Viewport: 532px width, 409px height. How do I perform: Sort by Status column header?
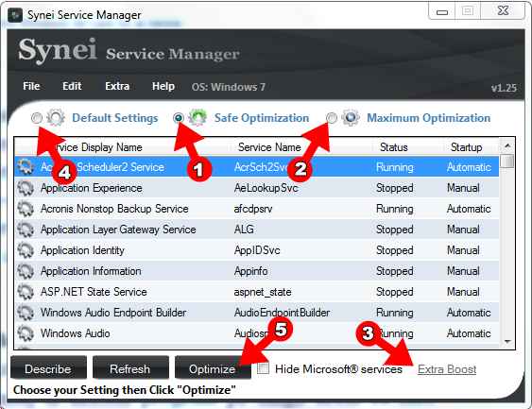click(x=394, y=147)
